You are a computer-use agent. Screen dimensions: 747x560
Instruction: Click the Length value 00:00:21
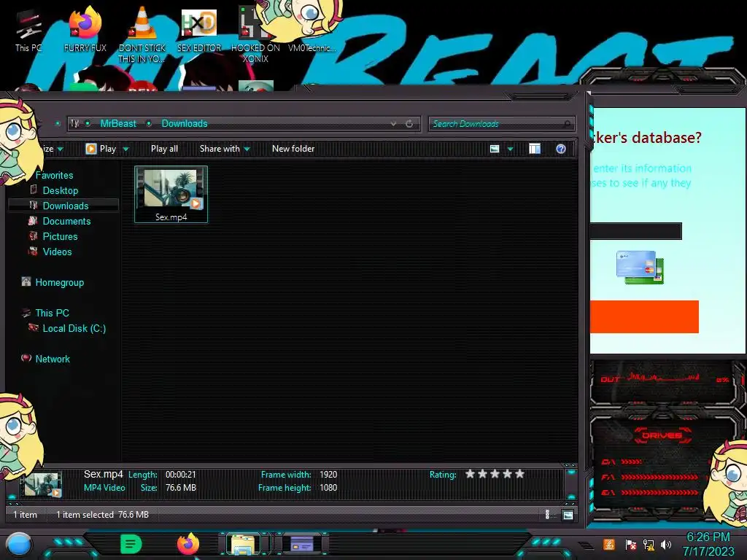point(181,474)
